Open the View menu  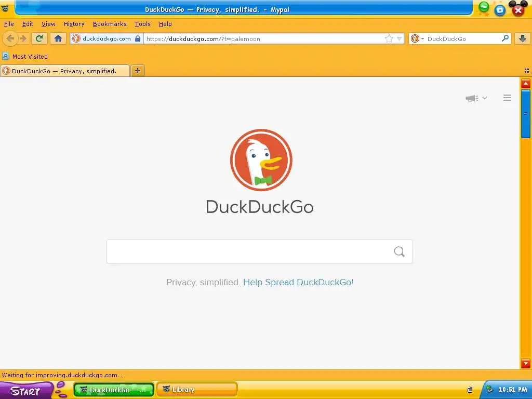tap(48, 24)
